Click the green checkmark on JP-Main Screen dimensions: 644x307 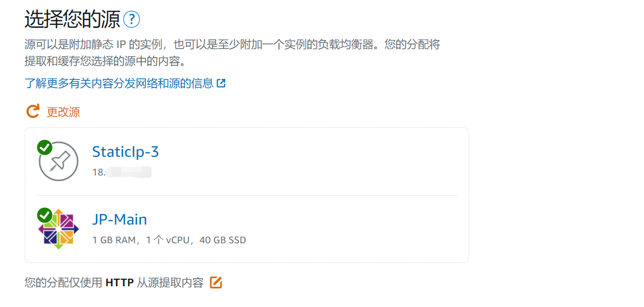[x=44, y=215]
